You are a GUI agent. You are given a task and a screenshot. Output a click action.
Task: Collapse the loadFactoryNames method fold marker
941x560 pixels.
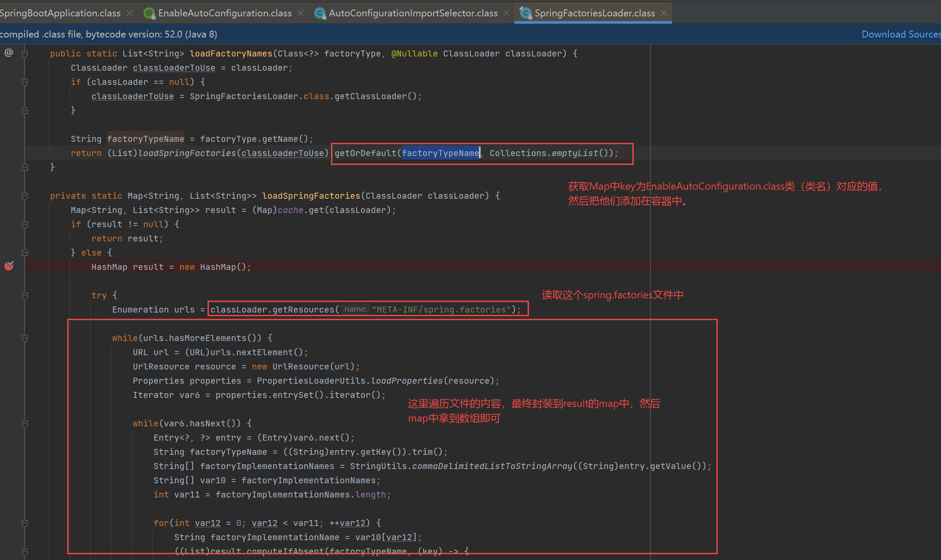[25, 53]
